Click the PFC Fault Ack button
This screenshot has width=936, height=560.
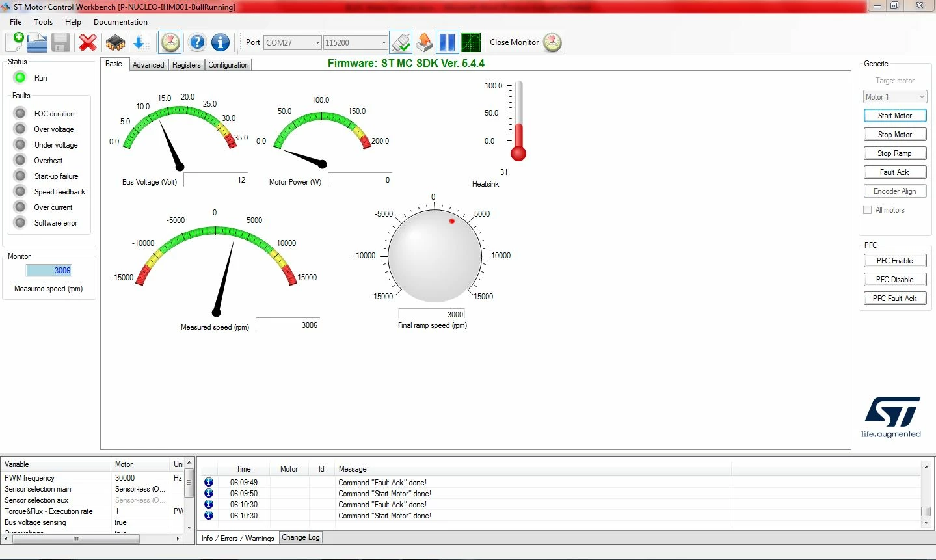tap(895, 299)
